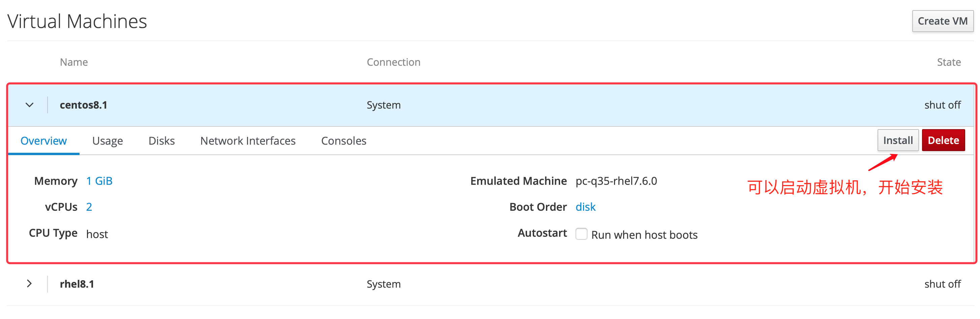Select the rhel8.1 VM name

click(x=77, y=284)
